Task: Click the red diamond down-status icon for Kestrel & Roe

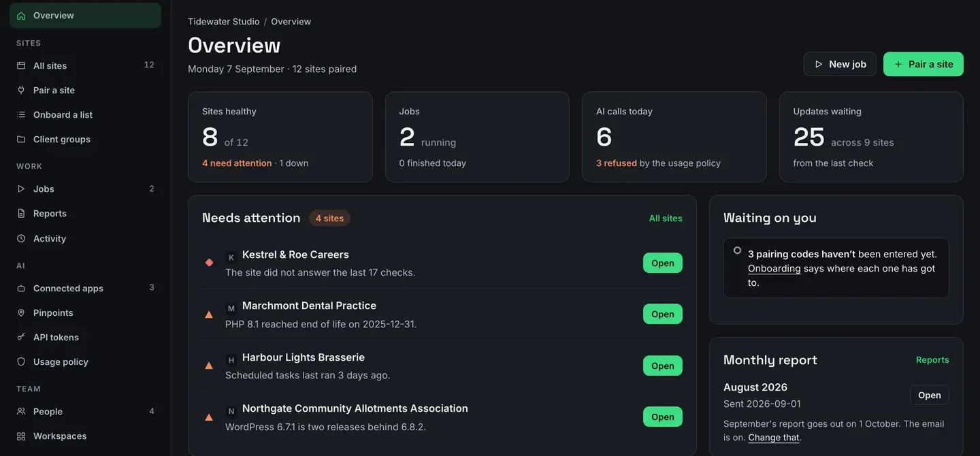Action: coord(209,263)
